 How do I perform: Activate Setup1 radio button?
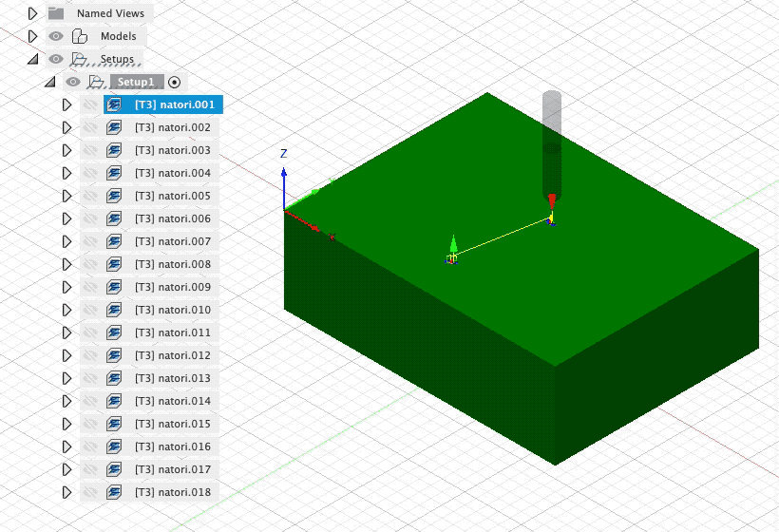pos(174,82)
